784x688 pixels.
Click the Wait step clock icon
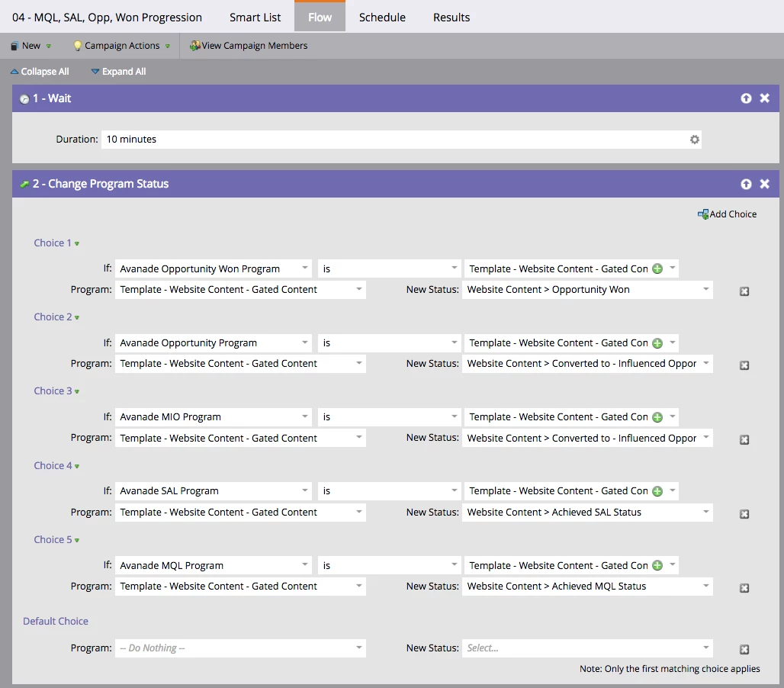[24, 99]
